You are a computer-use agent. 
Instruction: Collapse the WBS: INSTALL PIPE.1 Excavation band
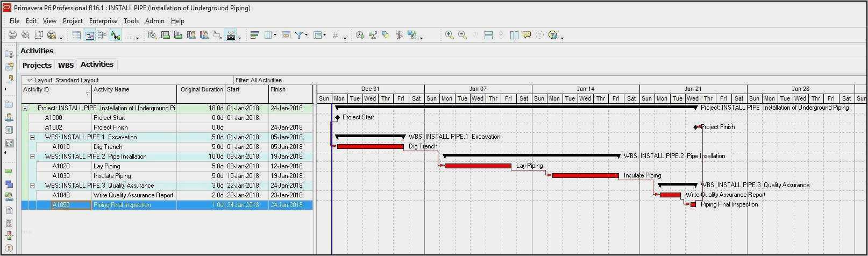[32, 137]
